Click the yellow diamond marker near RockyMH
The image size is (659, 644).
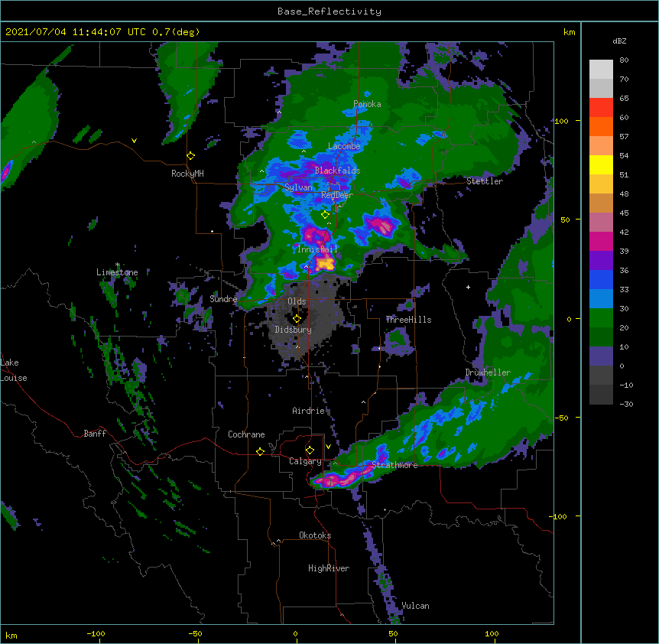click(191, 156)
